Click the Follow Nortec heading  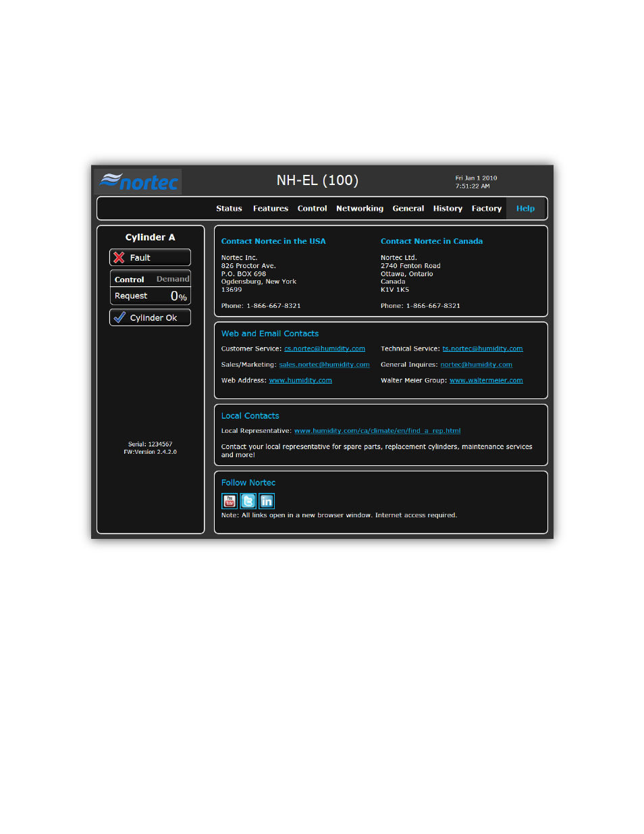[248, 483]
